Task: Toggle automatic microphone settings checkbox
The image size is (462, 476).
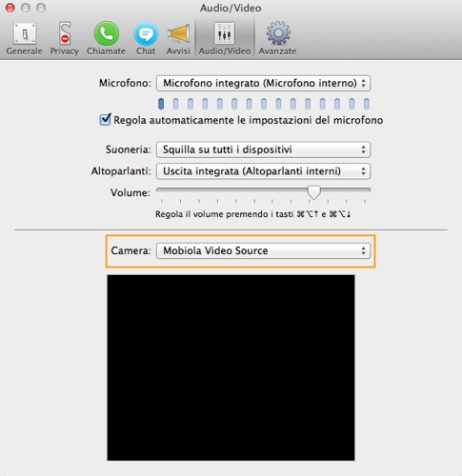Action: coord(105,120)
